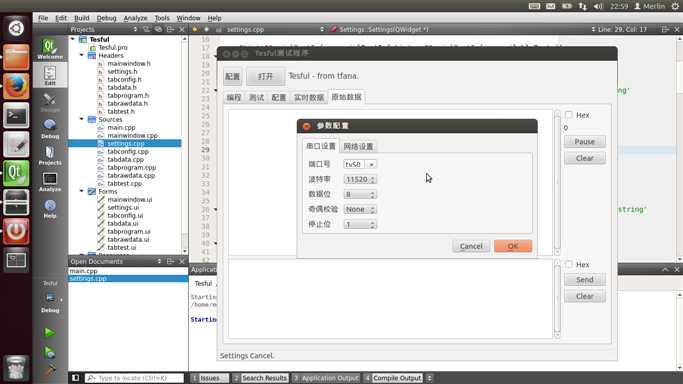This screenshot has height=384, width=683.
Task: Click the 打开 open button
Action: click(265, 76)
